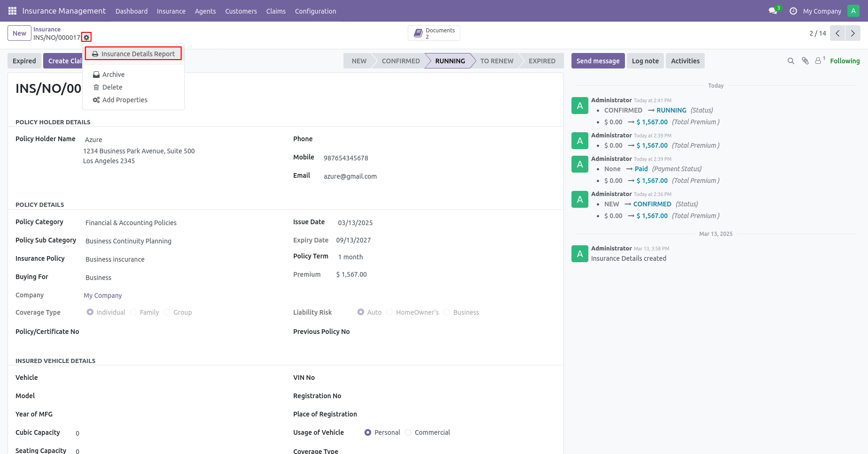
Task: Click the paperclip attachments icon
Action: click(x=805, y=61)
